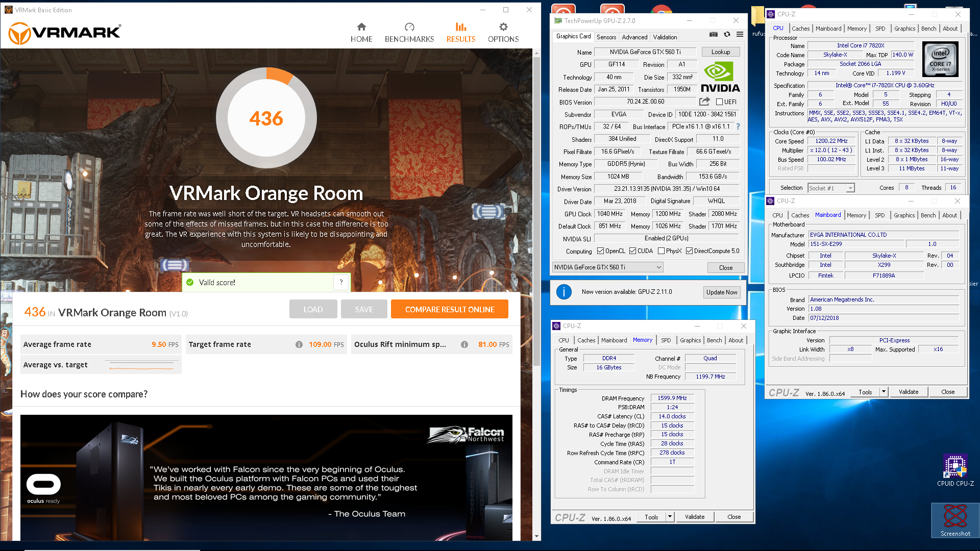The height and width of the screenshot is (551, 980).
Task: Go to VRMark Results section
Action: (x=461, y=33)
